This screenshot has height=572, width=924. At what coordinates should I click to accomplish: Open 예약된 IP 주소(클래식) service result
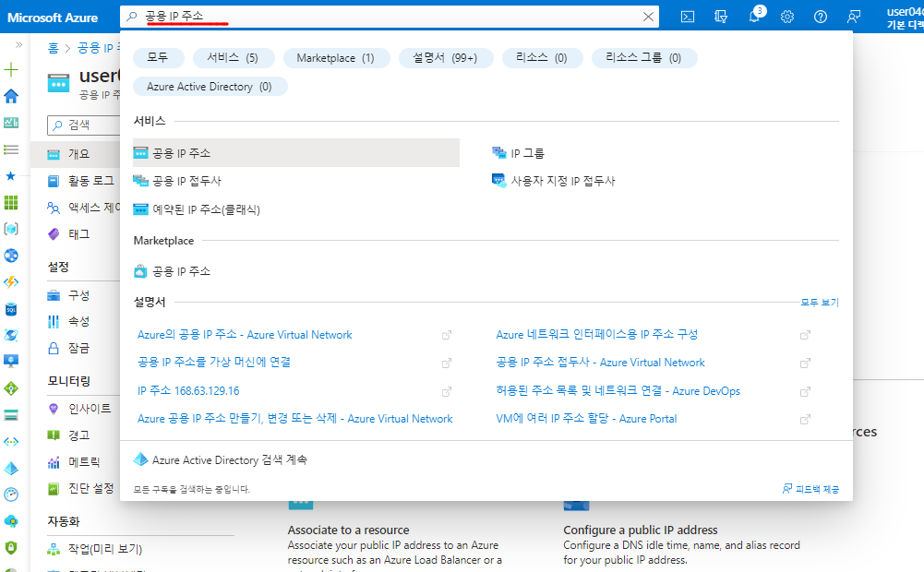[x=197, y=209]
